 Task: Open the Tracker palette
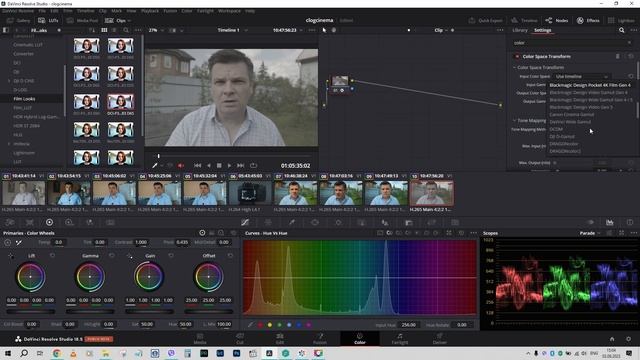click(338, 222)
